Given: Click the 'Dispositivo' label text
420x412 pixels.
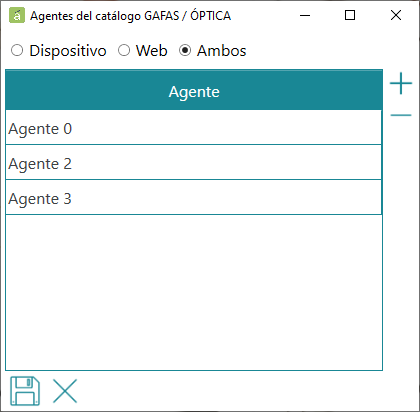Looking at the screenshot, I should (68, 51).
